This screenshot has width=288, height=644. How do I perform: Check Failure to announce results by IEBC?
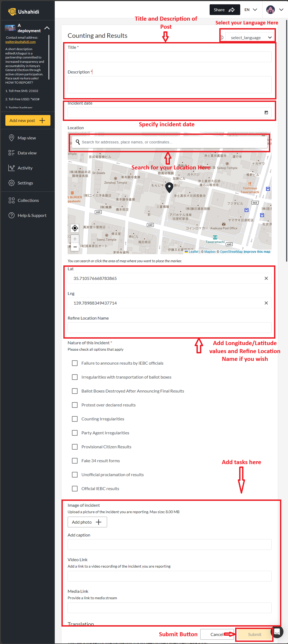[x=75, y=363]
